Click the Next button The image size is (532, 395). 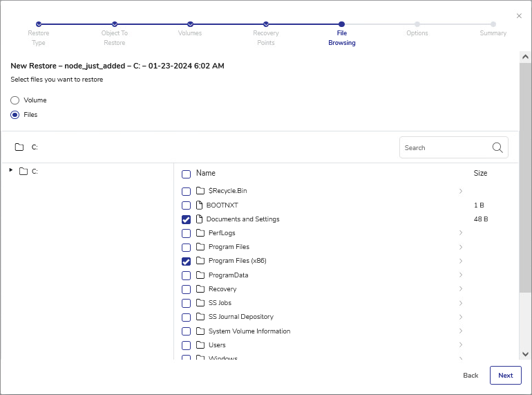(x=505, y=376)
